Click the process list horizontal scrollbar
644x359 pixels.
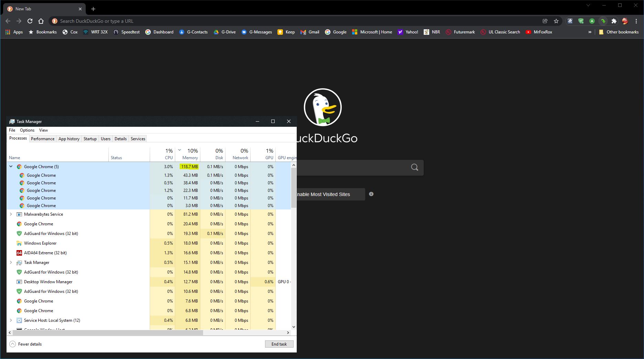click(108, 333)
